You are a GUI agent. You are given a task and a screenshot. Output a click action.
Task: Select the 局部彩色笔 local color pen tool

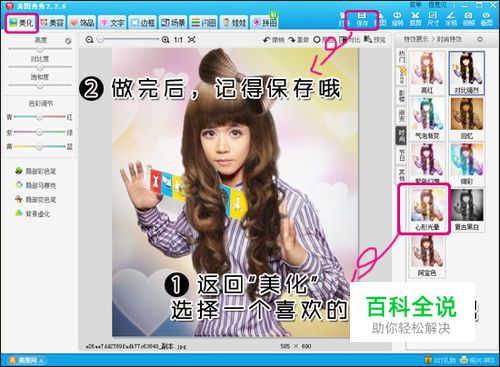click(36, 171)
